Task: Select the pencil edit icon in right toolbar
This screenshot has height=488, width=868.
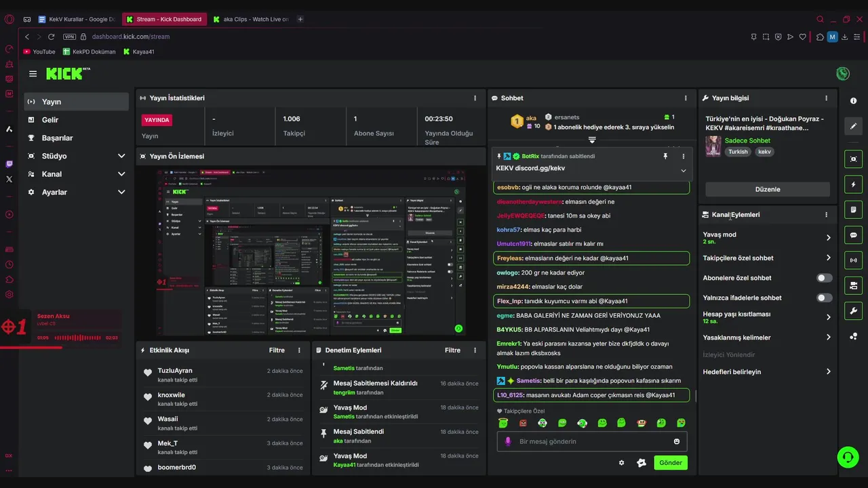Action: coord(853,126)
